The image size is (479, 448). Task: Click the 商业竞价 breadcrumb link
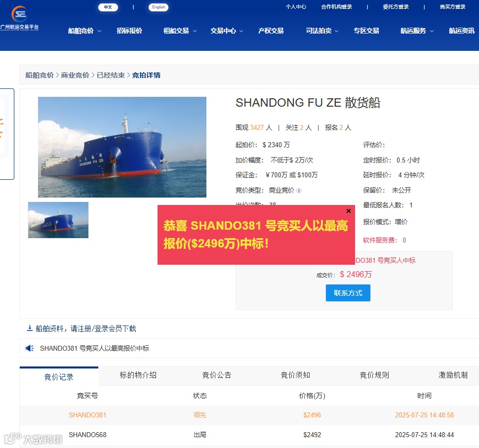[75, 75]
